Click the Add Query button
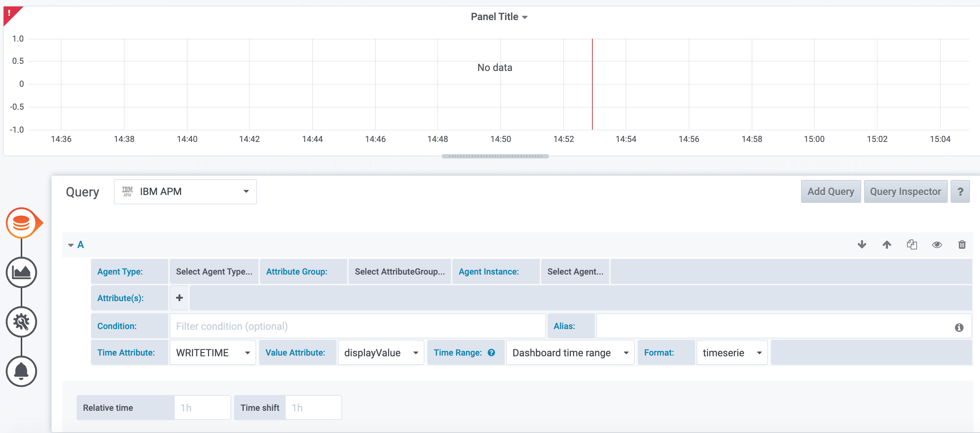Viewport: 980px width, 433px height. pos(830,191)
